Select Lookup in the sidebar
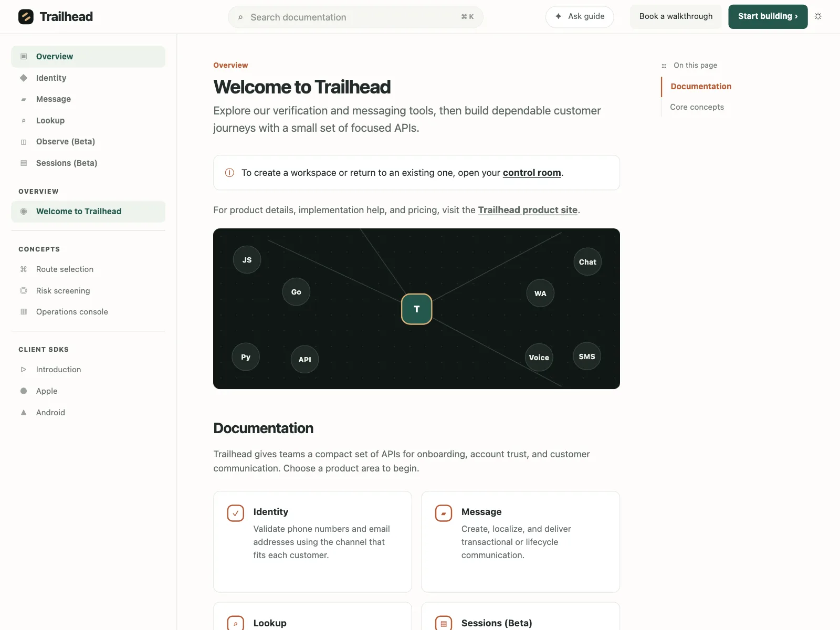Image resolution: width=840 pixels, height=630 pixels. 88,120
